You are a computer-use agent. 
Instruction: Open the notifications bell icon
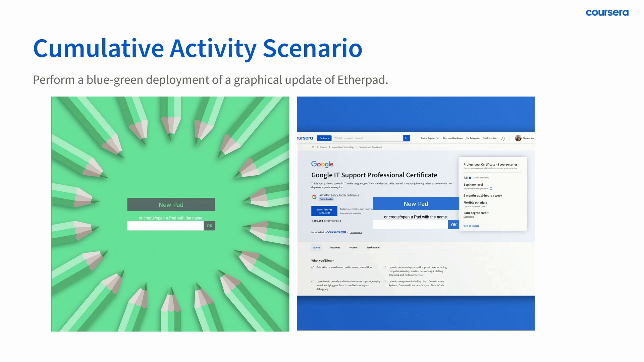(x=503, y=138)
